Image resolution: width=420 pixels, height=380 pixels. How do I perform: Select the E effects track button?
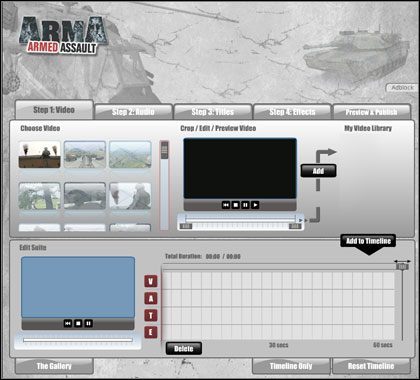click(151, 332)
